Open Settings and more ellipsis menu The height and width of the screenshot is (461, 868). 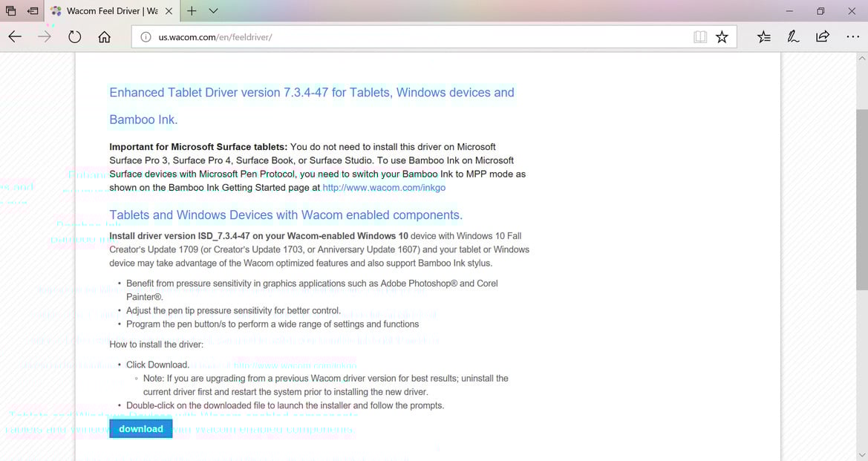(x=852, y=37)
